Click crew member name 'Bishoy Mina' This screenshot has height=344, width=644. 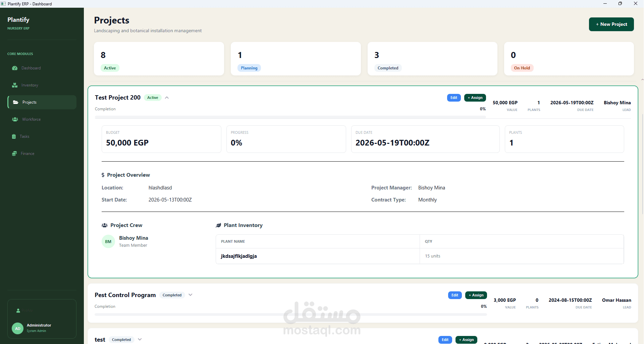pos(133,238)
